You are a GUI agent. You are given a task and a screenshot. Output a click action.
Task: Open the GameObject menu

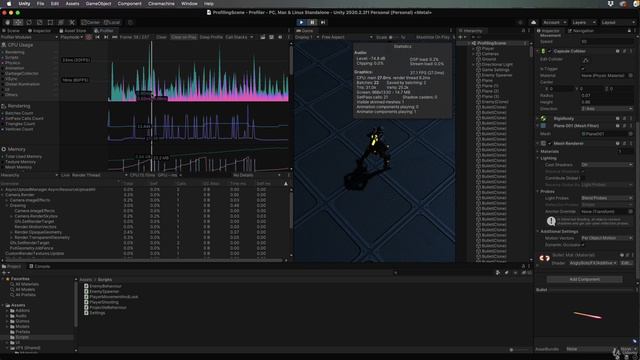pyautogui.click(x=98, y=4)
